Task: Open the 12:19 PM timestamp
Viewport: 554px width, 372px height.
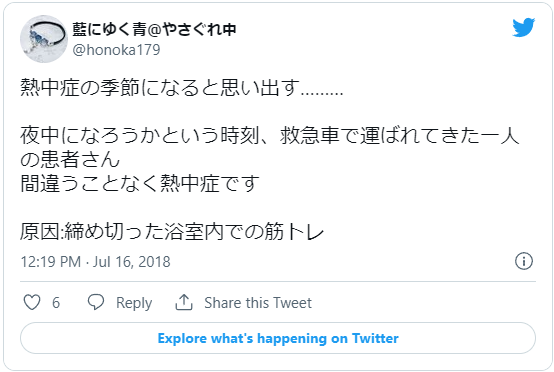Action: pyautogui.click(x=51, y=262)
